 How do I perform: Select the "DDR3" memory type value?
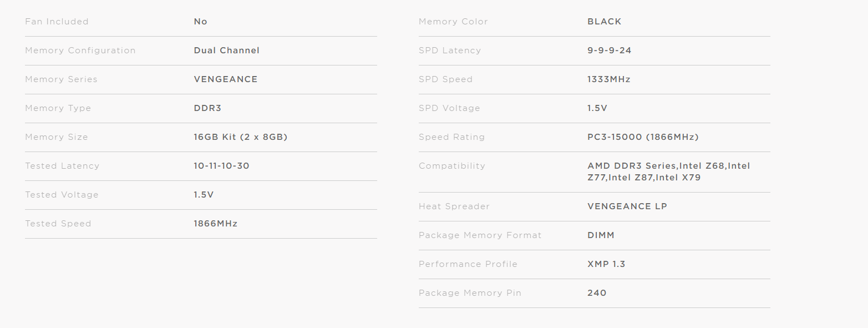pos(207,108)
